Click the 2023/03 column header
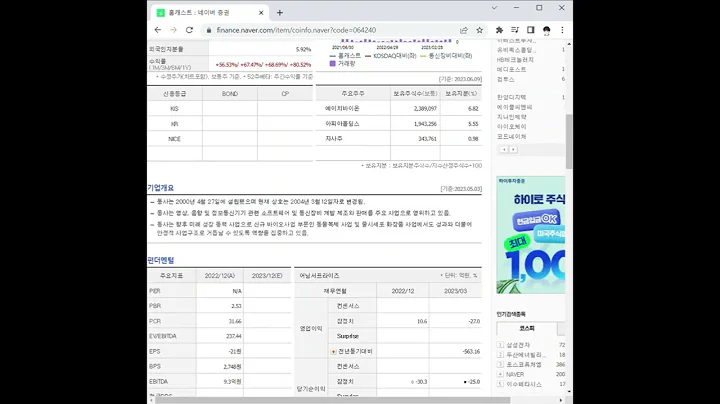The width and height of the screenshot is (720, 404). pyautogui.click(x=456, y=291)
